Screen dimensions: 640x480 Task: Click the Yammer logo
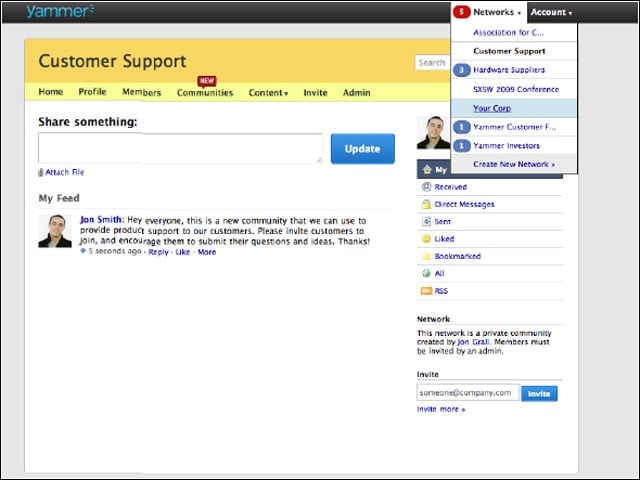coord(60,11)
